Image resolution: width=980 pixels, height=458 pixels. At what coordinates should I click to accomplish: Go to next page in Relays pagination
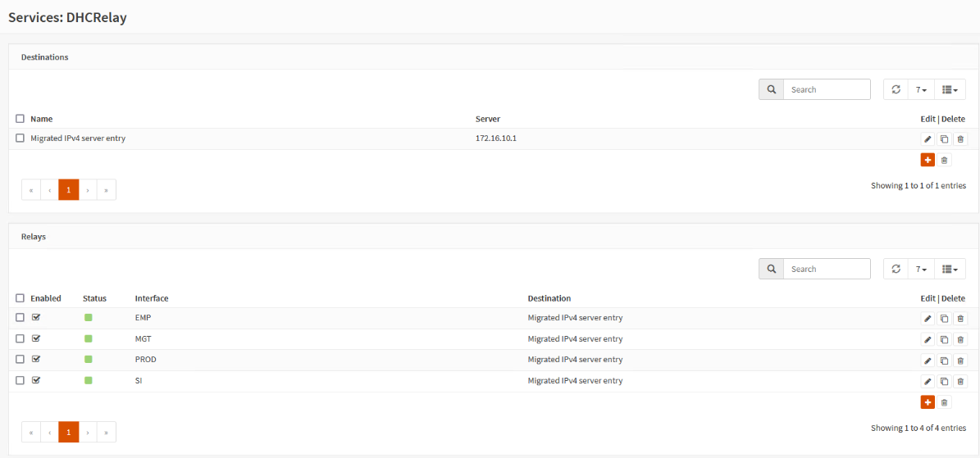pyautogui.click(x=88, y=432)
